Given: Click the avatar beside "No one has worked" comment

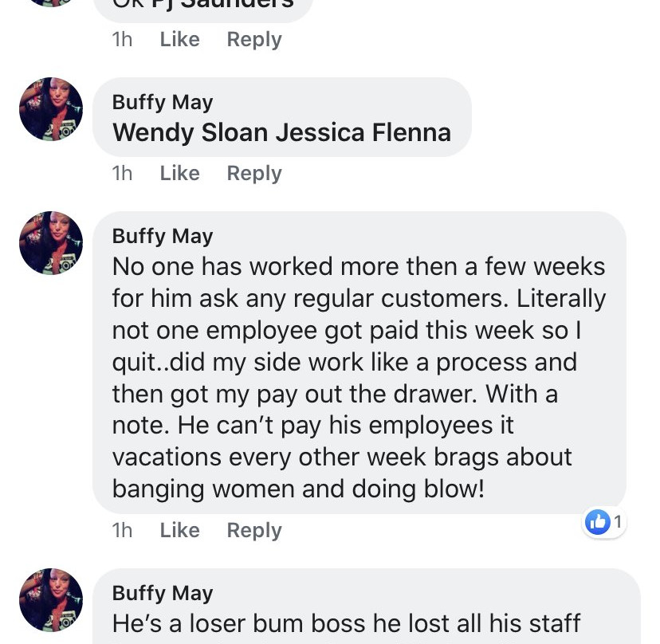Looking at the screenshot, I should (51, 243).
